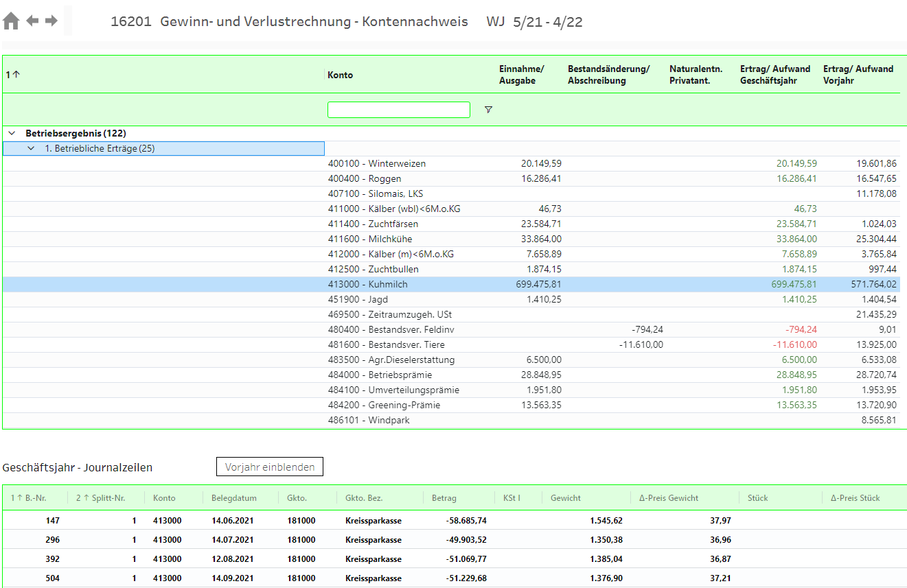Click the Betrag column header
This screenshot has height=588, width=907.
444,498
